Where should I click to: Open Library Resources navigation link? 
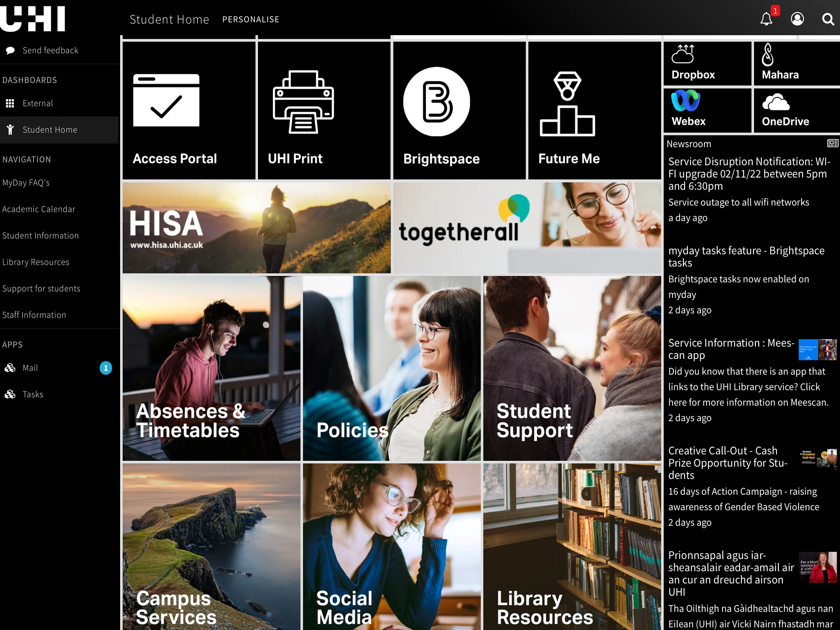pos(35,261)
